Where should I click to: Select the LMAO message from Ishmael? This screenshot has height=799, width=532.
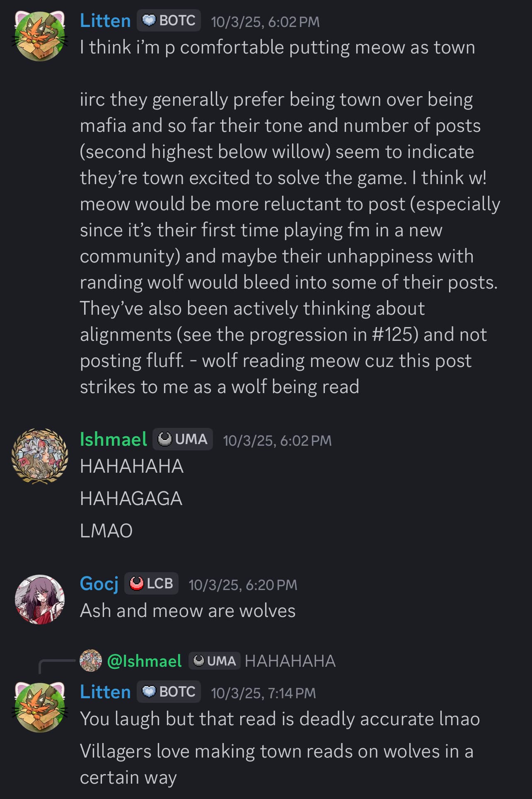click(106, 530)
